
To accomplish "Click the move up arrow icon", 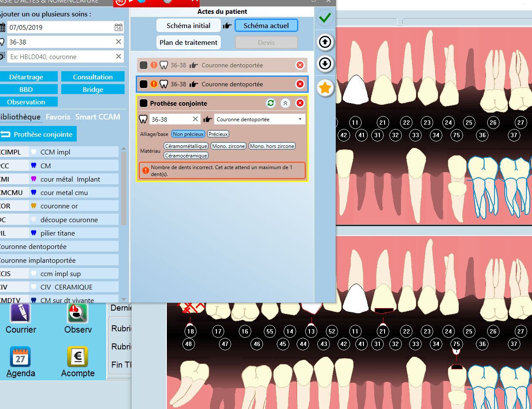I will tap(325, 42).
